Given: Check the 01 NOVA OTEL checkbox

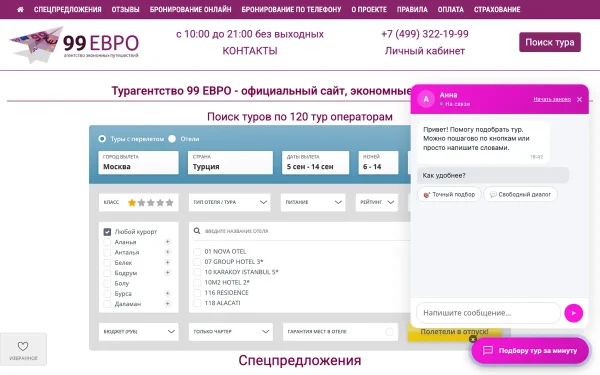Looking at the screenshot, I should [197, 252].
